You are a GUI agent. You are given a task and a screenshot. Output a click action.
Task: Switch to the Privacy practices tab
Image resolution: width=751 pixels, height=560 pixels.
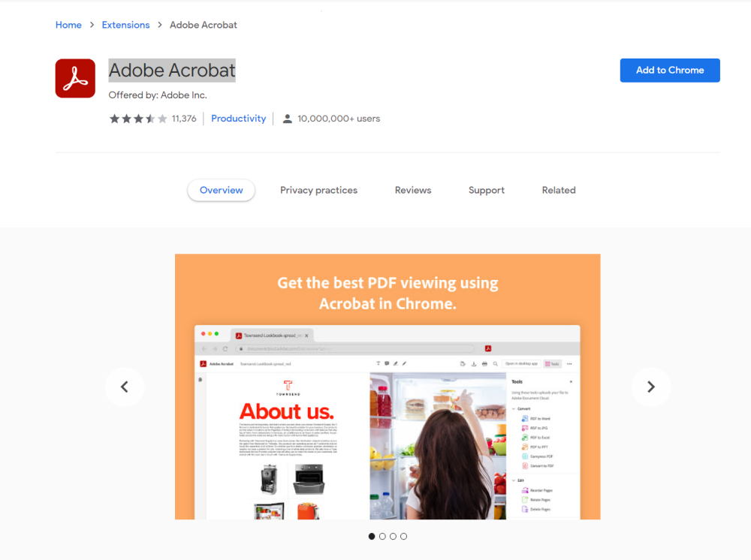(318, 190)
